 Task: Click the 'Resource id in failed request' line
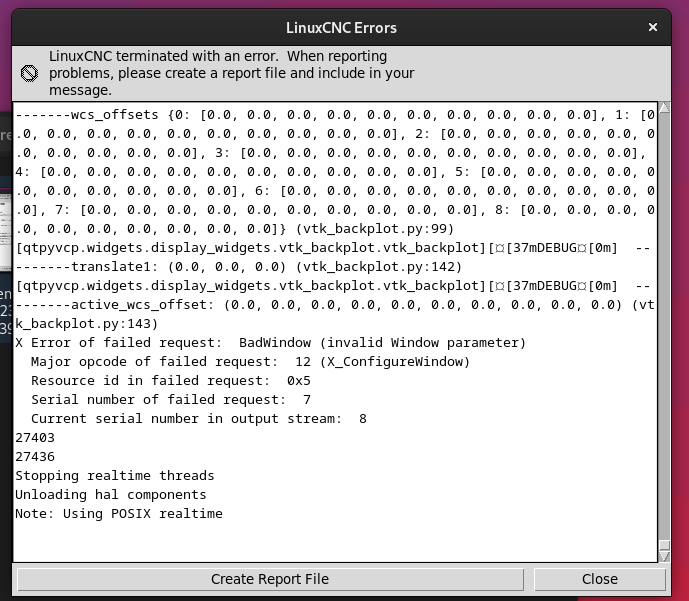point(171,380)
